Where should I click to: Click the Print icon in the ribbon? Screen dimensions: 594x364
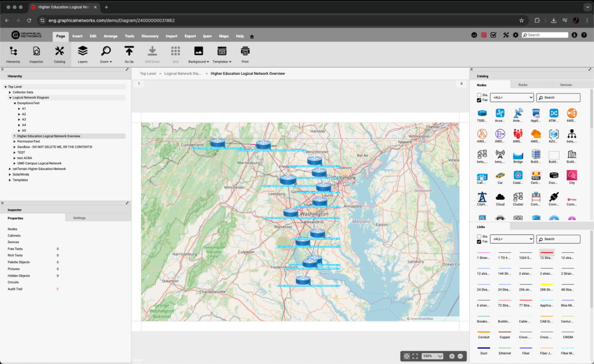245,54
